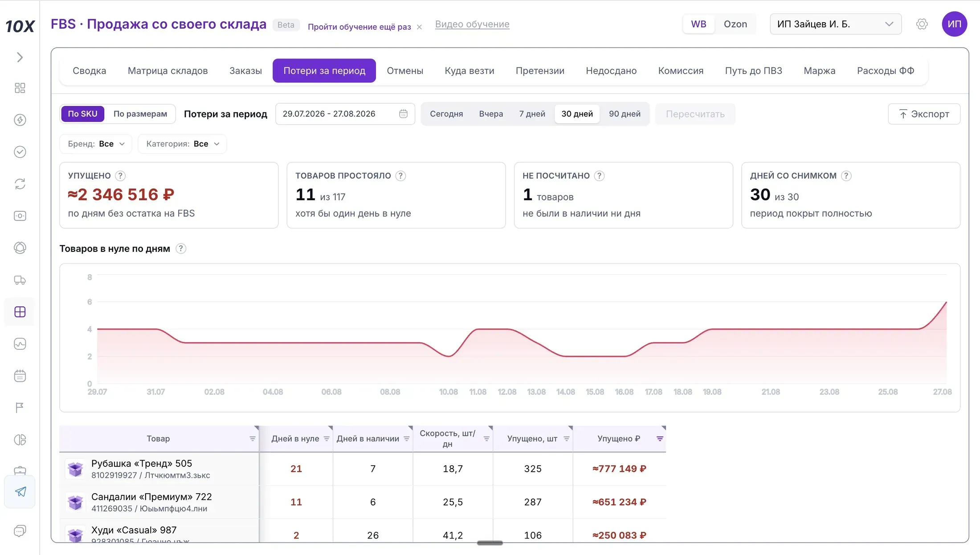This screenshot has height=555, width=980.
Task: Switch to the Матрица складов tab
Action: coord(167,71)
